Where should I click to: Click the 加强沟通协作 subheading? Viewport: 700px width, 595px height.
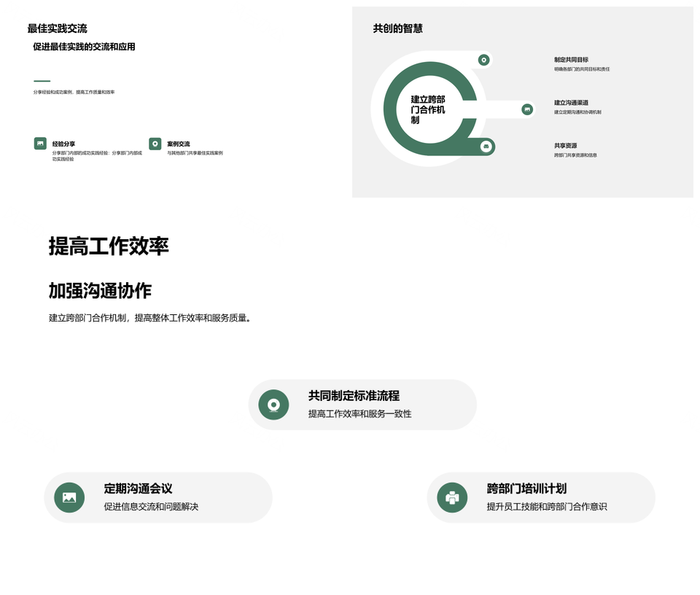click(x=100, y=290)
